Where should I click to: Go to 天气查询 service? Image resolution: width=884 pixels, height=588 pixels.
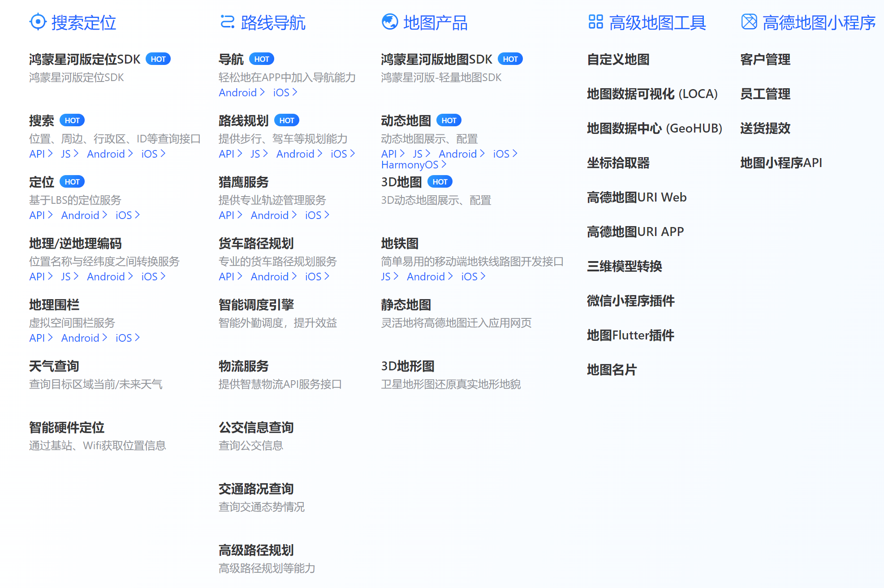[x=54, y=366]
